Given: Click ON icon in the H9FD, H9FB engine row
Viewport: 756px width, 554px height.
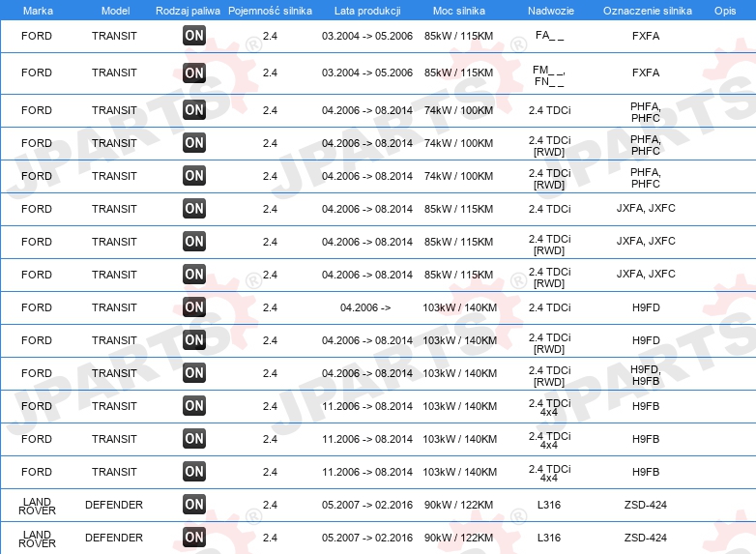Looking at the screenshot, I should (194, 372).
